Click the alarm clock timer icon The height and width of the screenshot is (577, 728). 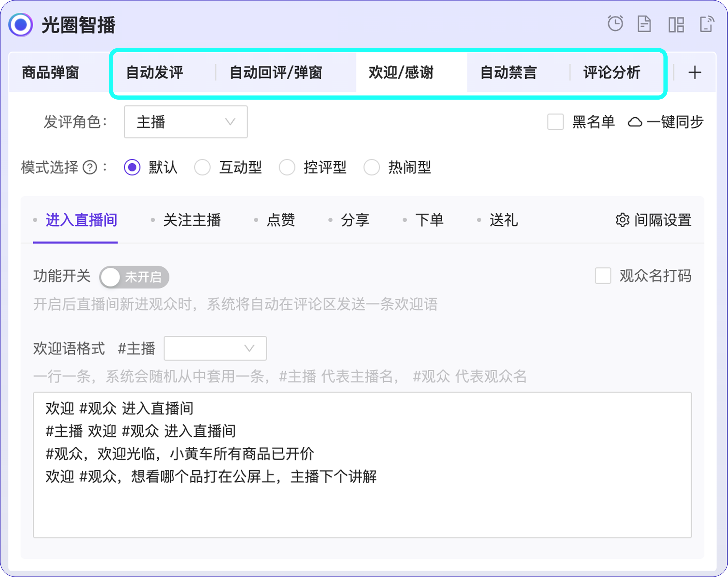point(615,24)
